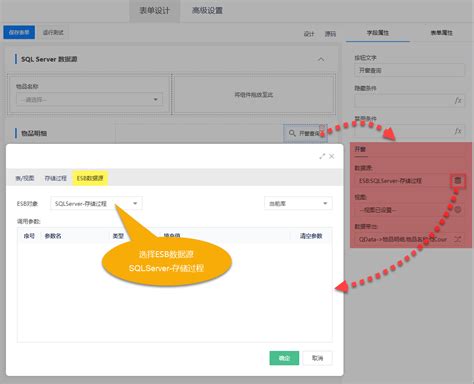Select the 存储过程 tab in dialog
Image resolution: width=474 pixels, height=384 pixels.
[x=56, y=178]
